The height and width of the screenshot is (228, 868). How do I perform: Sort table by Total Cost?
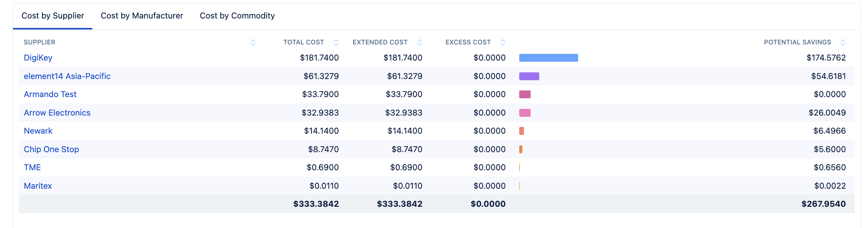click(x=336, y=42)
